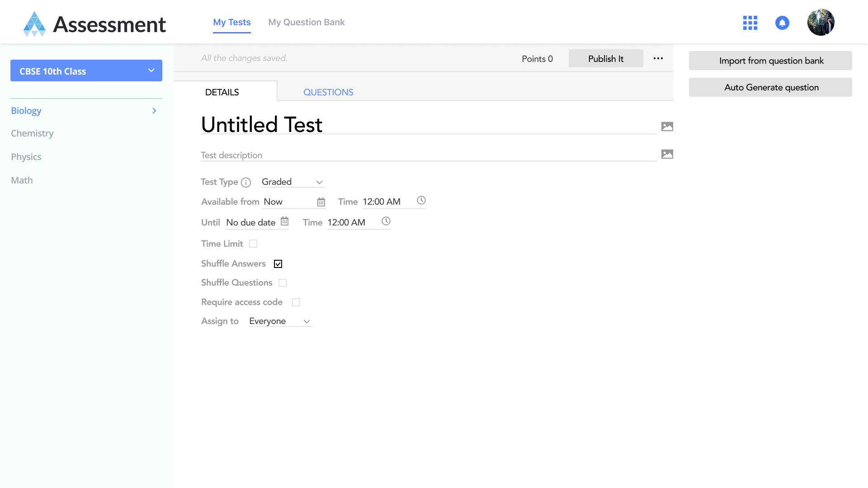Open the Assign to Everyone dropdown
The width and height of the screenshot is (868, 488).
[280, 321]
